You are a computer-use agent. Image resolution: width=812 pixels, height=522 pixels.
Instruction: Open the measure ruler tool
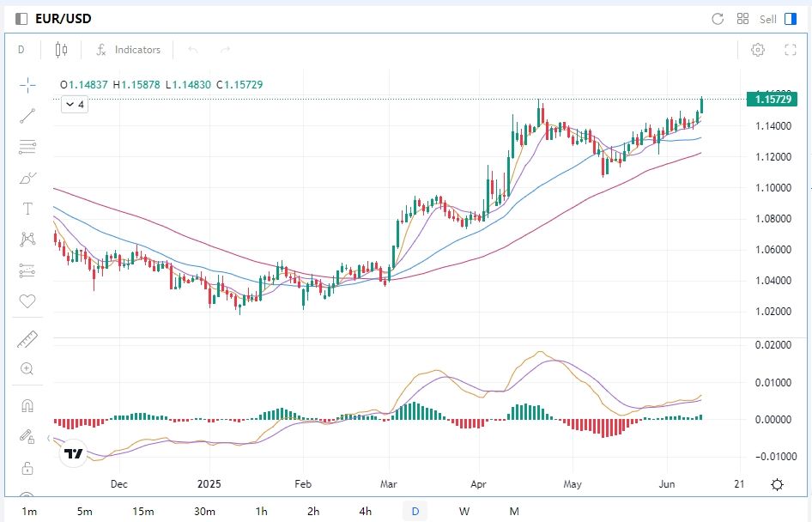pyautogui.click(x=27, y=340)
